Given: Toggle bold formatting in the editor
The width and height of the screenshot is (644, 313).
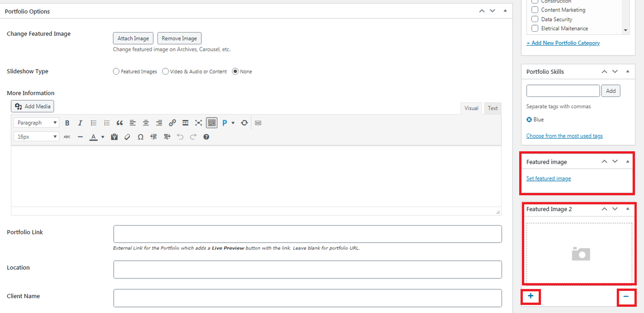Looking at the screenshot, I should (x=67, y=123).
